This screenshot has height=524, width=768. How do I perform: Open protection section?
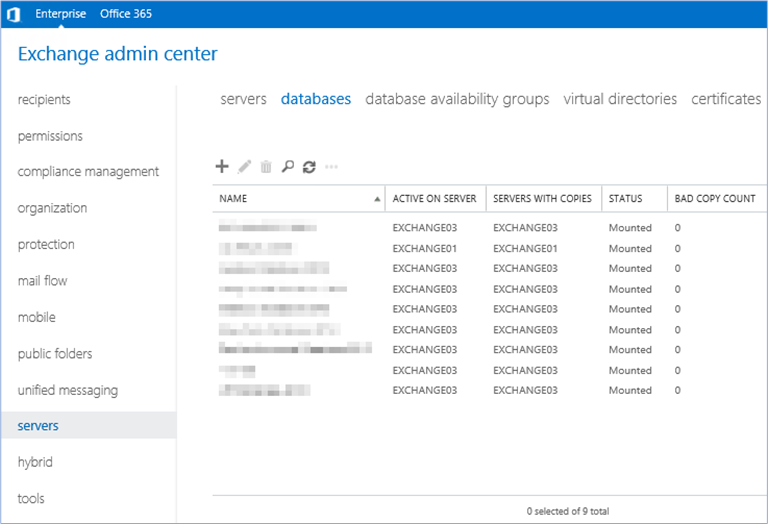coord(46,244)
